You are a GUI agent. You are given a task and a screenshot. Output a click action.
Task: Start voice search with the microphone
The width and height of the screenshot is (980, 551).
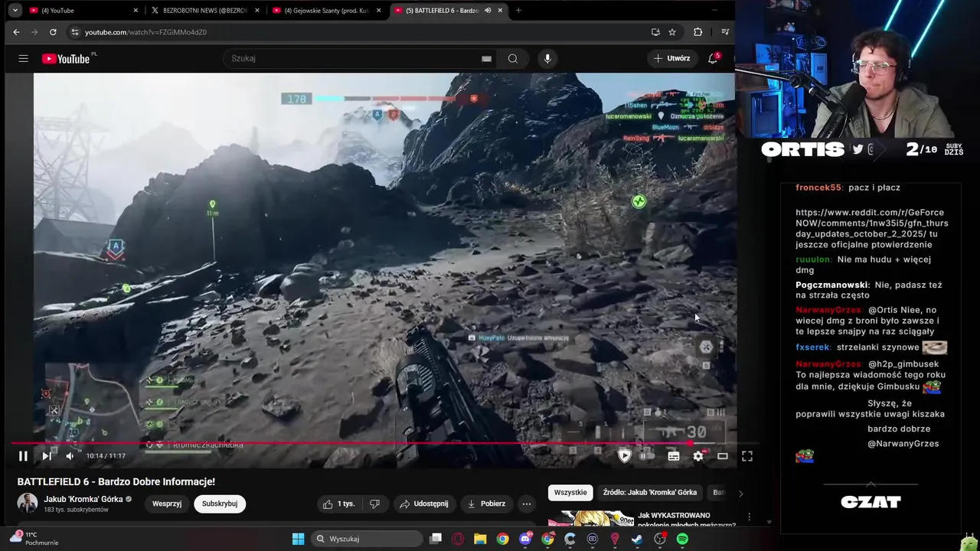point(547,58)
